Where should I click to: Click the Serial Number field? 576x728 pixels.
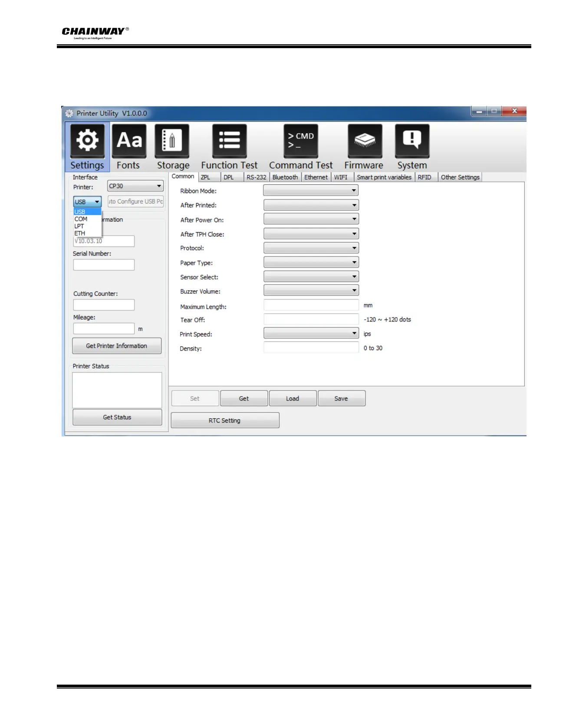pos(104,265)
